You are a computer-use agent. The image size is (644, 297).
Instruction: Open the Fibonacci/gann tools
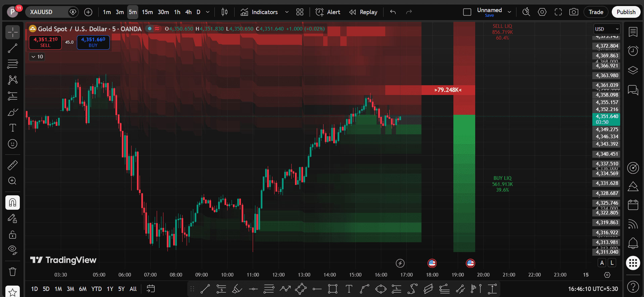click(13, 64)
